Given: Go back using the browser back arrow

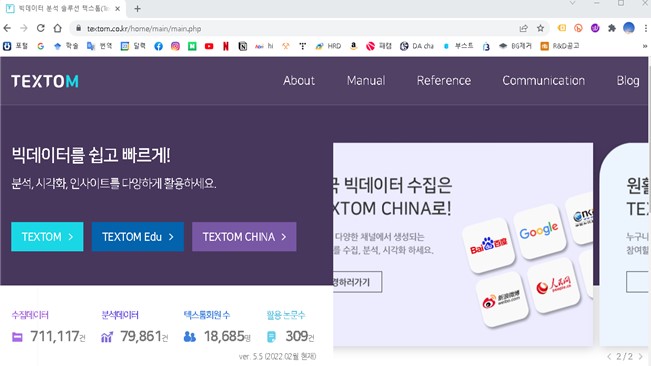Looking at the screenshot, I should pos(7,28).
